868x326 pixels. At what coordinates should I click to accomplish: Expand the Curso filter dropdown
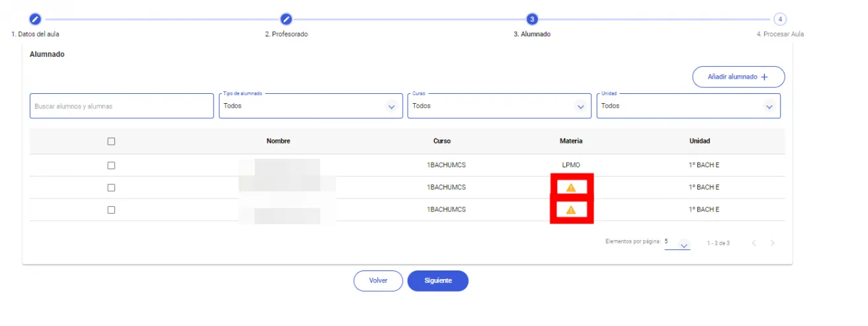[499, 106]
